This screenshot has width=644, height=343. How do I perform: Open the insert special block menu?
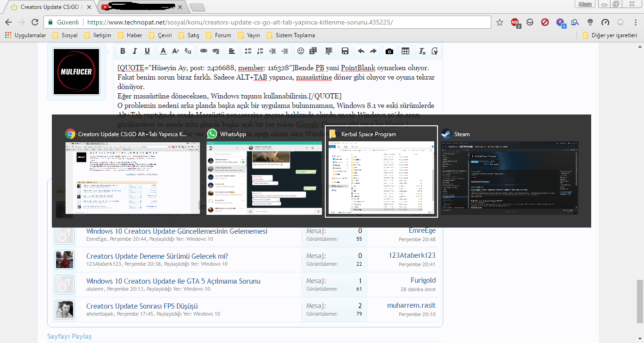[x=329, y=51]
